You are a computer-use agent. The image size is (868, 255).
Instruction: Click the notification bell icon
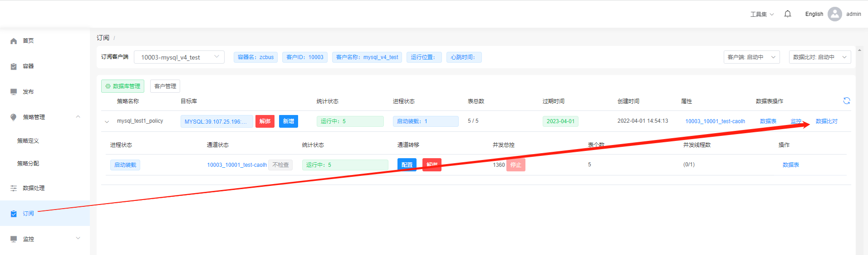click(x=788, y=14)
